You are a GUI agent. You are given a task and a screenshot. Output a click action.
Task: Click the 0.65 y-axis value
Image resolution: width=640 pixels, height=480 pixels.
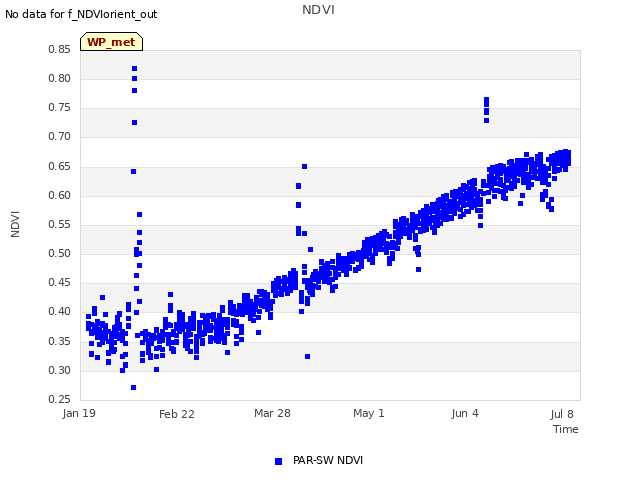(60, 166)
